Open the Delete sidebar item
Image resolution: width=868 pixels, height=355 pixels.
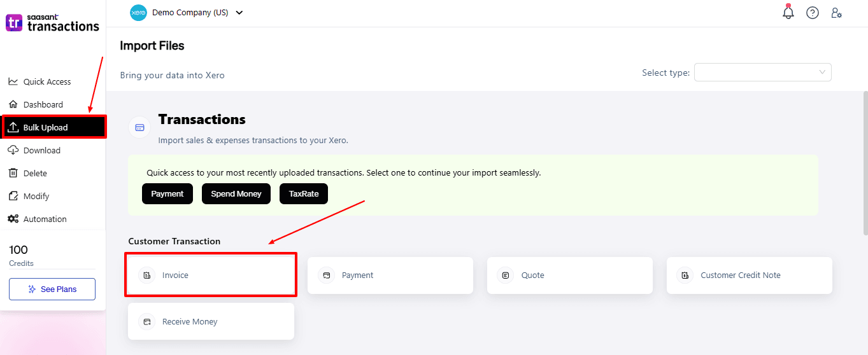pyautogui.click(x=35, y=173)
